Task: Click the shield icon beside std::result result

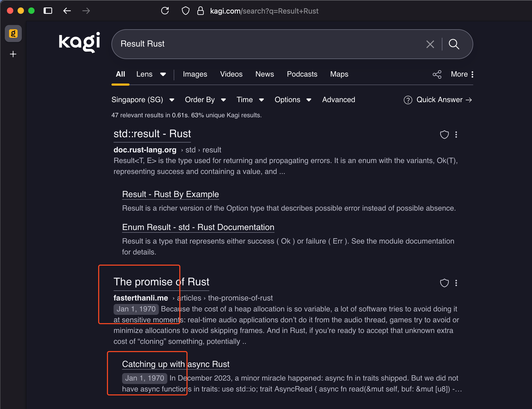Action: pyautogui.click(x=444, y=135)
